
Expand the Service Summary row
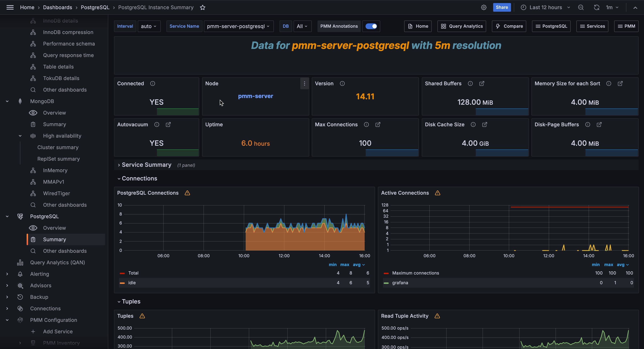click(x=147, y=165)
